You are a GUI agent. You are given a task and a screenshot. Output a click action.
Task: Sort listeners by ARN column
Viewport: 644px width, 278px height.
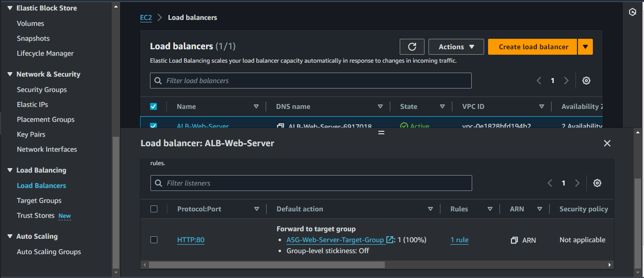click(540, 209)
